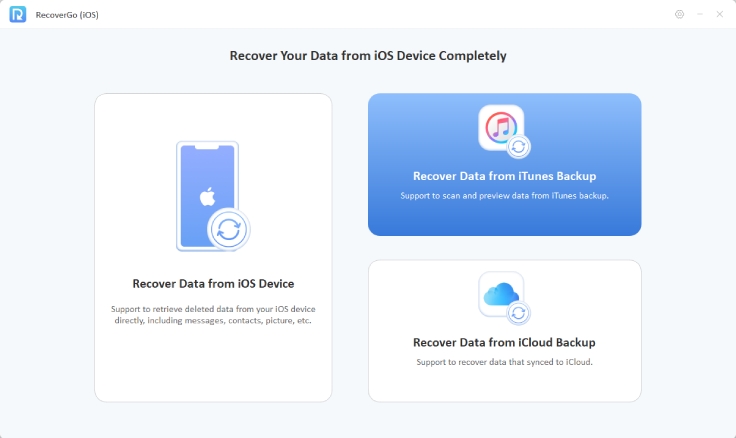
Task: Minimize the RecoverGo window
Action: click(x=700, y=15)
